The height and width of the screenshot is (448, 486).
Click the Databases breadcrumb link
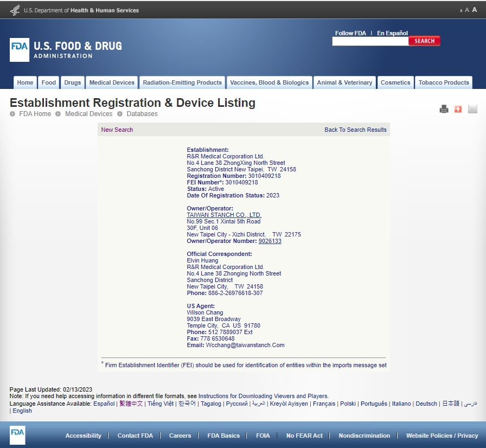pyautogui.click(x=142, y=114)
